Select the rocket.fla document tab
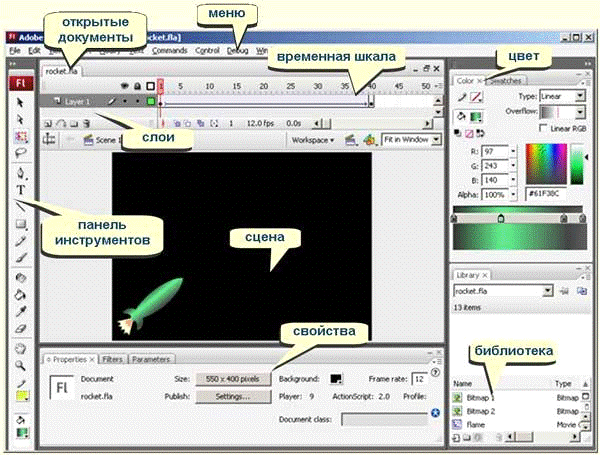600x455 pixels. (x=61, y=71)
